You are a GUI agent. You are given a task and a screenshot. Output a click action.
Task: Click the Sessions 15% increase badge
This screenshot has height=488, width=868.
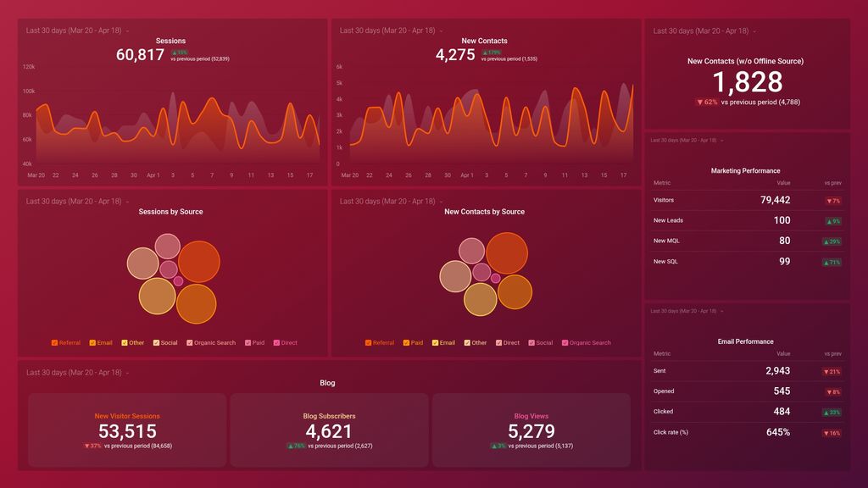pos(180,53)
